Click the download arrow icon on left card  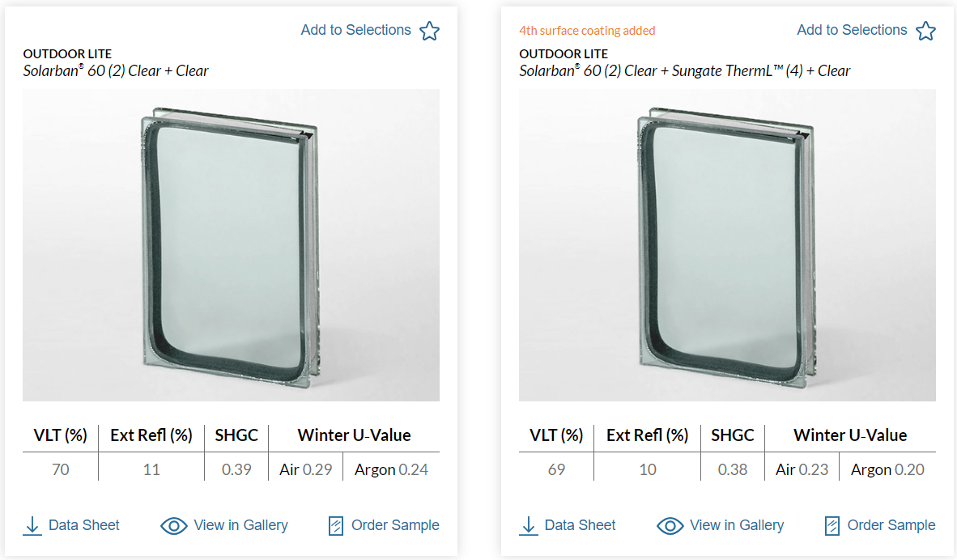tap(32, 526)
